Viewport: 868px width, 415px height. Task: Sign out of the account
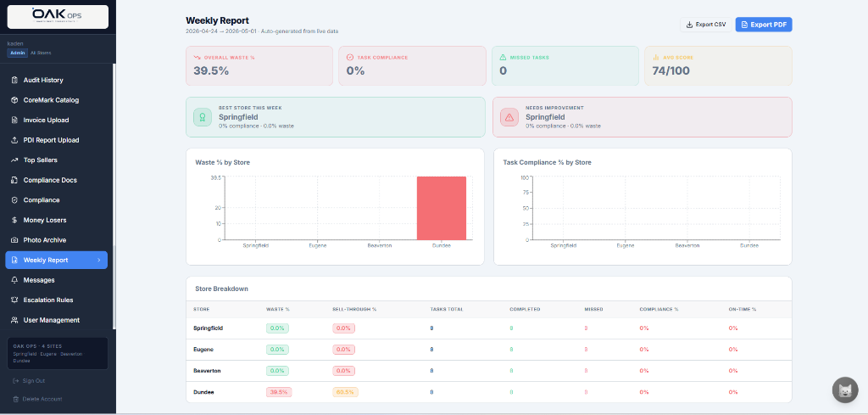click(29, 381)
